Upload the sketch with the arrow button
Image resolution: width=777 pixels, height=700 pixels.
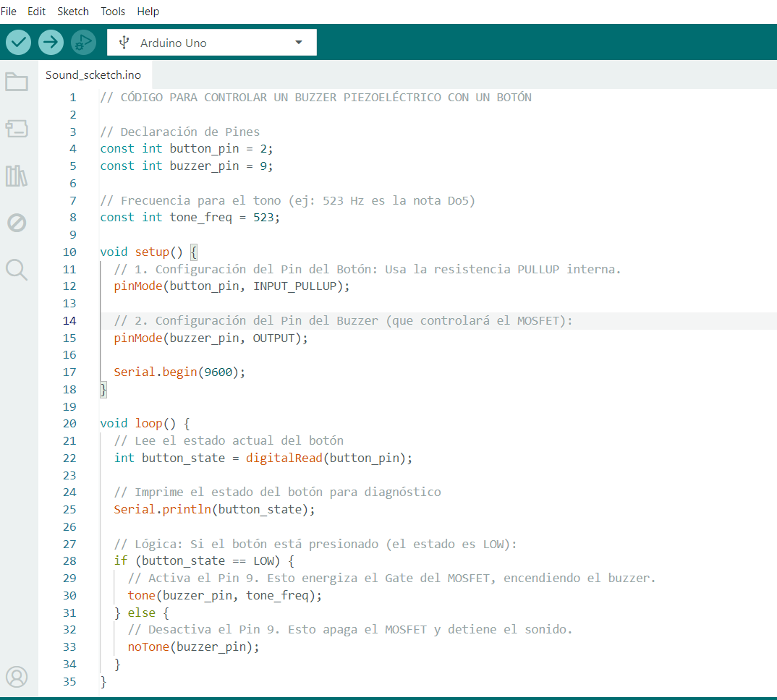pos(51,43)
